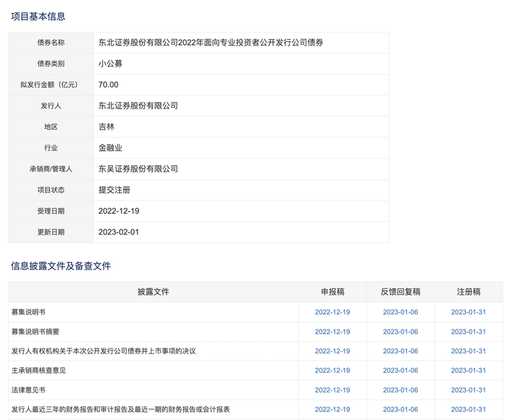Open 募集说明书 注册稿 2023-01-31 link
The height and width of the screenshot is (420, 507).
point(468,312)
